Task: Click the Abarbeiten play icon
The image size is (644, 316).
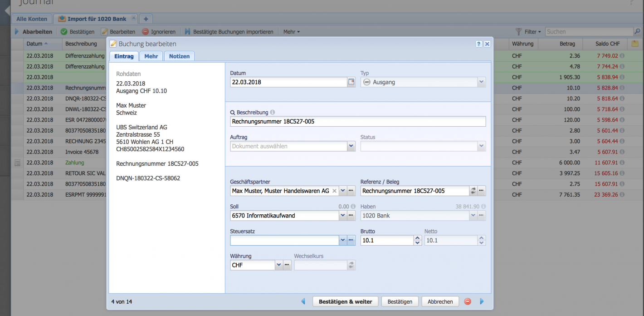Action: coord(18,31)
